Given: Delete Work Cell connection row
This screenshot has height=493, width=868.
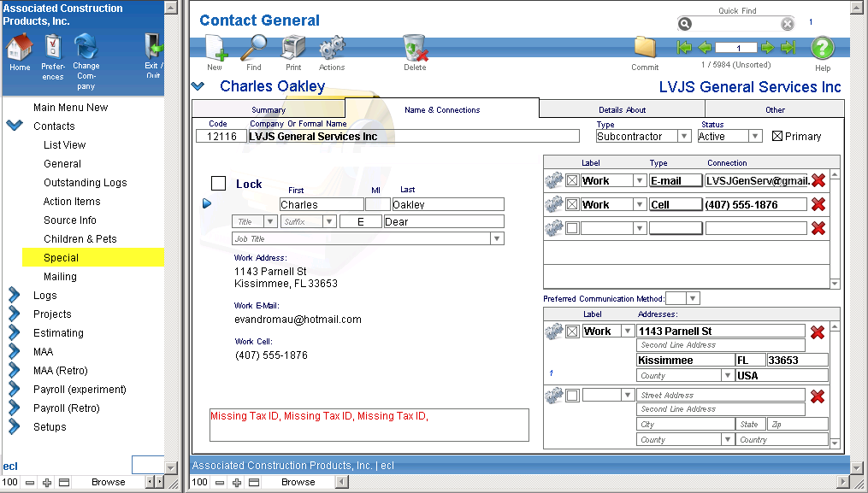Looking at the screenshot, I should 818,204.
